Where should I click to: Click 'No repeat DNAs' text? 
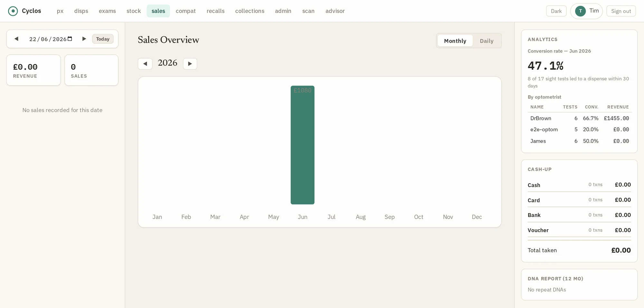click(547, 290)
